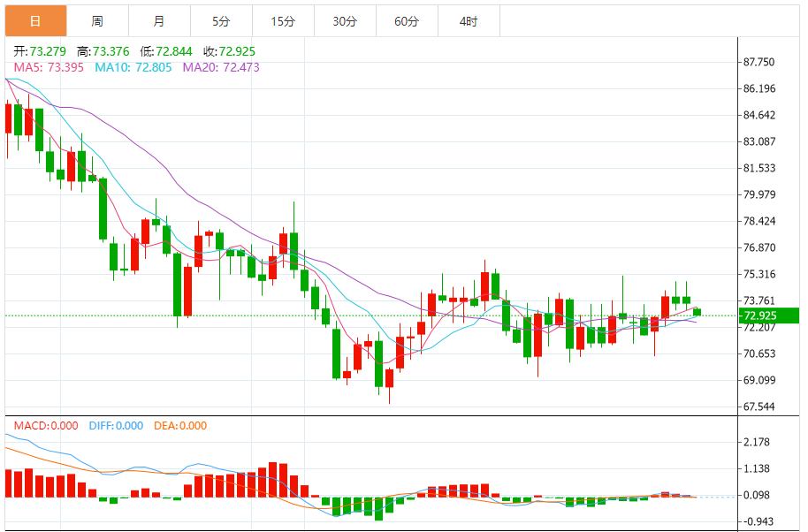Click the last green candlestick at current price

(x=697, y=312)
